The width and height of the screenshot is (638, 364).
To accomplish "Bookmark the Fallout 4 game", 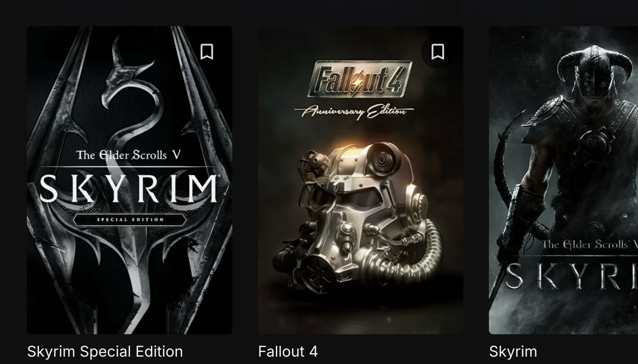I will click(x=438, y=52).
